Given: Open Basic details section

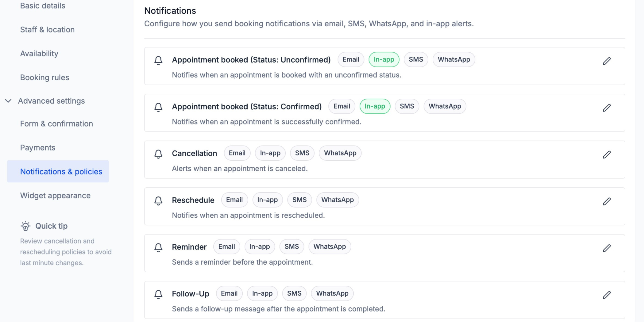Looking at the screenshot, I should click(43, 6).
